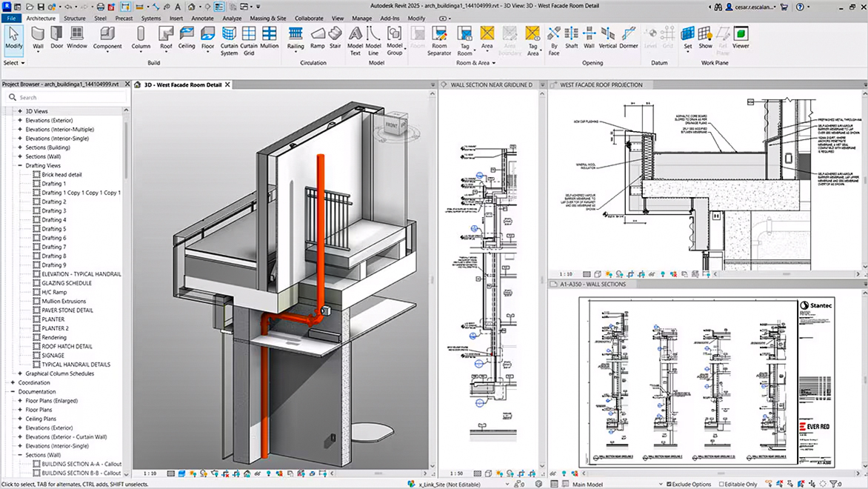Click the Print icon in quick access toolbar

pos(100,7)
